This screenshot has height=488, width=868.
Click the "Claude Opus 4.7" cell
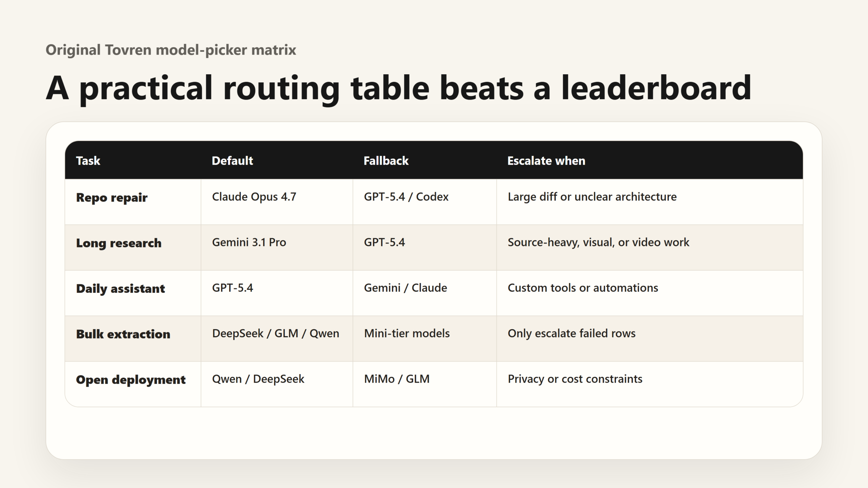coord(254,197)
